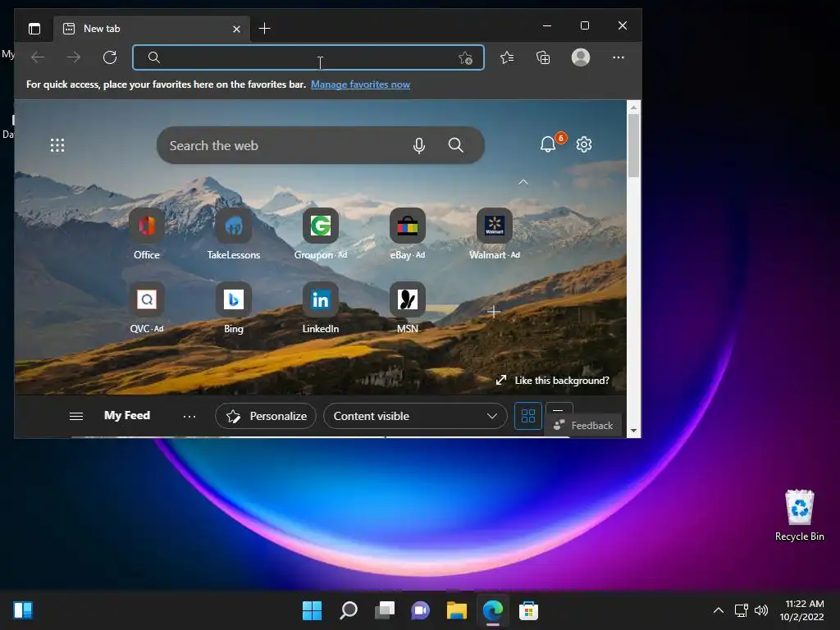
Task: Select the New tab browser tab
Action: tap(151, 29)
